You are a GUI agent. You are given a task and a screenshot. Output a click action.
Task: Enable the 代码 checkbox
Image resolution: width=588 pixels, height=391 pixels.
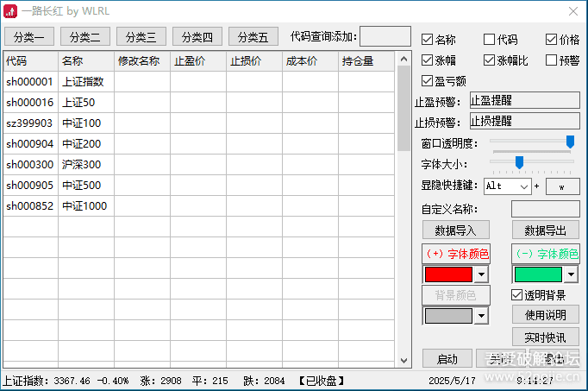490,40
